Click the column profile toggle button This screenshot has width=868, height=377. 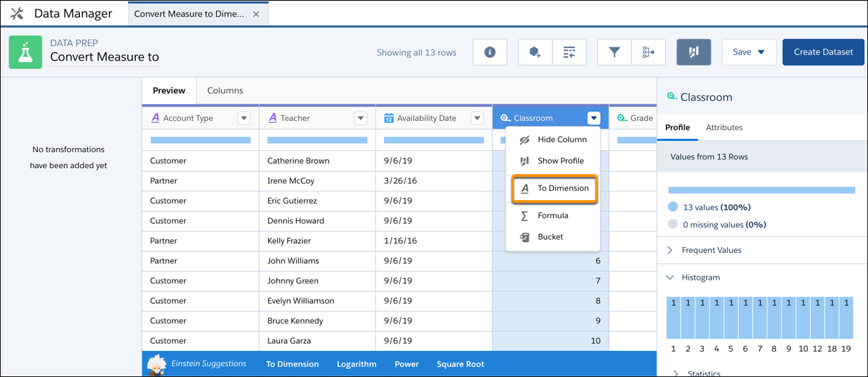click(693, 52)
